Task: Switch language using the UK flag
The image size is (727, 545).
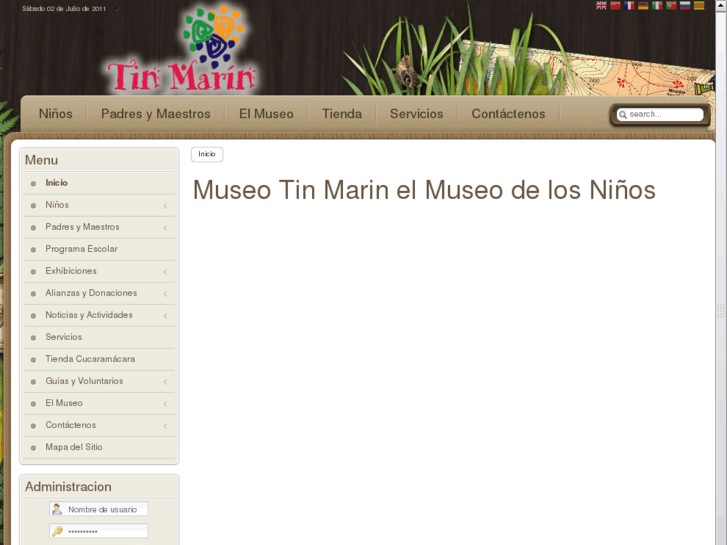Action: click(601, 6)
